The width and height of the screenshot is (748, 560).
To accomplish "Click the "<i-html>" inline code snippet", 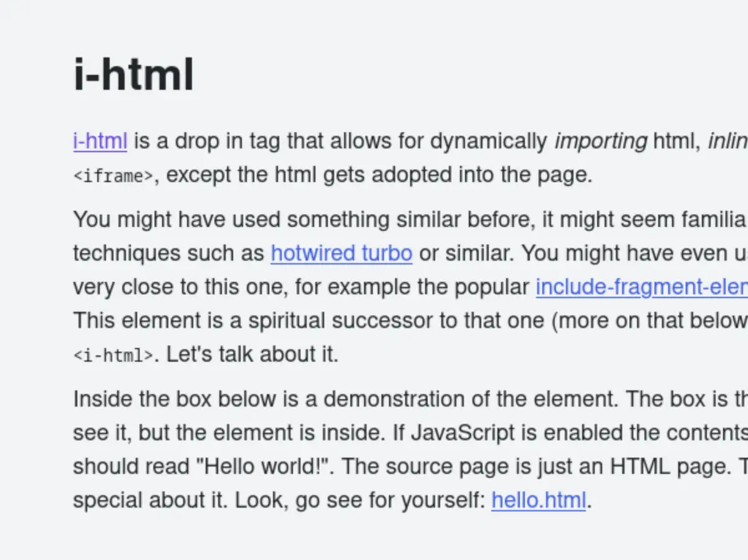I will [x=113, y=355].
